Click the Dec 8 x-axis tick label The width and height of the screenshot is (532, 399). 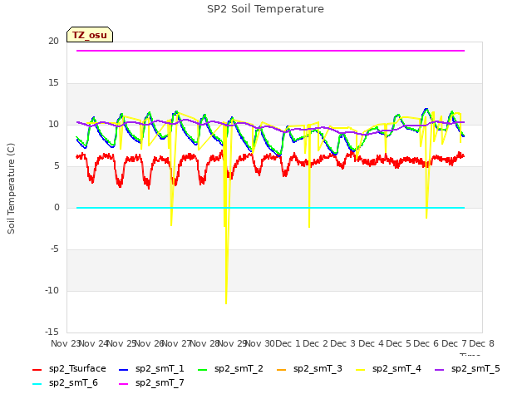[x=482, y=343]
